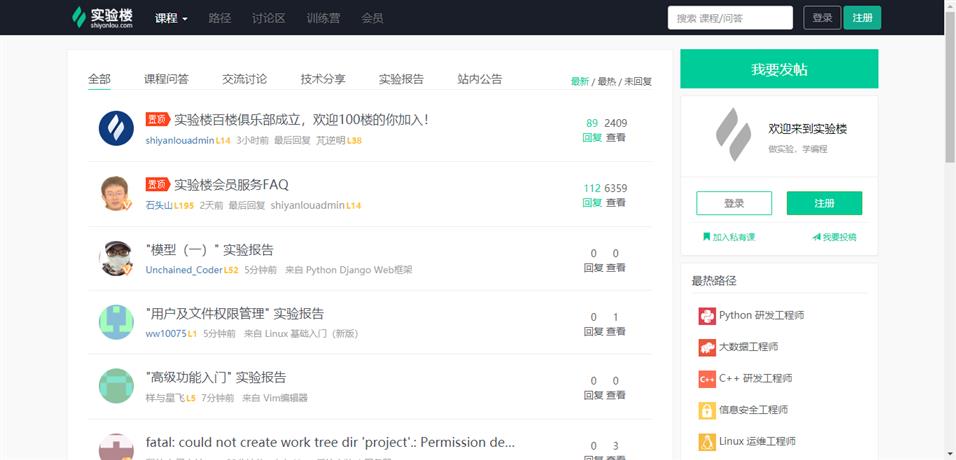Click the Linux 运维工程师 penguin icon
This screenshot has height=460, width=956.
pos(707,442)
